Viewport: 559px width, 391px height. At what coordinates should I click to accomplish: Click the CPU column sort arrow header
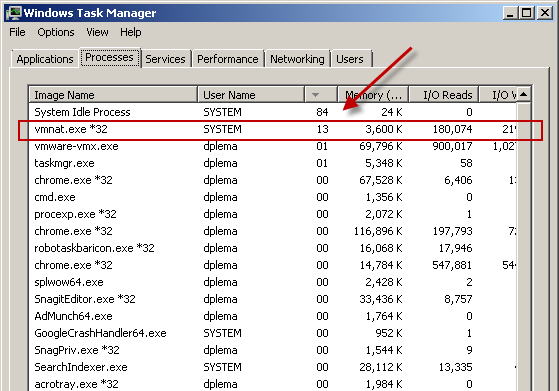point(321,95)
